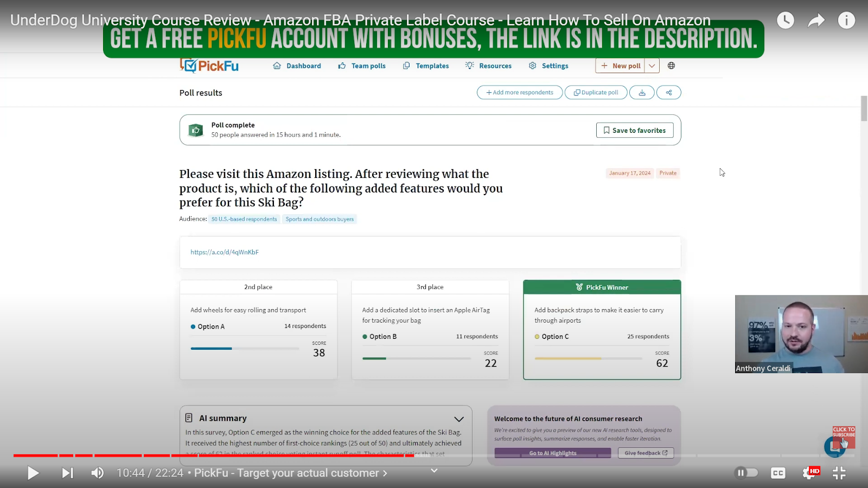Viewport: 868px width, 488px height.
Task: Exit full screen mode
Action: [x=839, y=473]
